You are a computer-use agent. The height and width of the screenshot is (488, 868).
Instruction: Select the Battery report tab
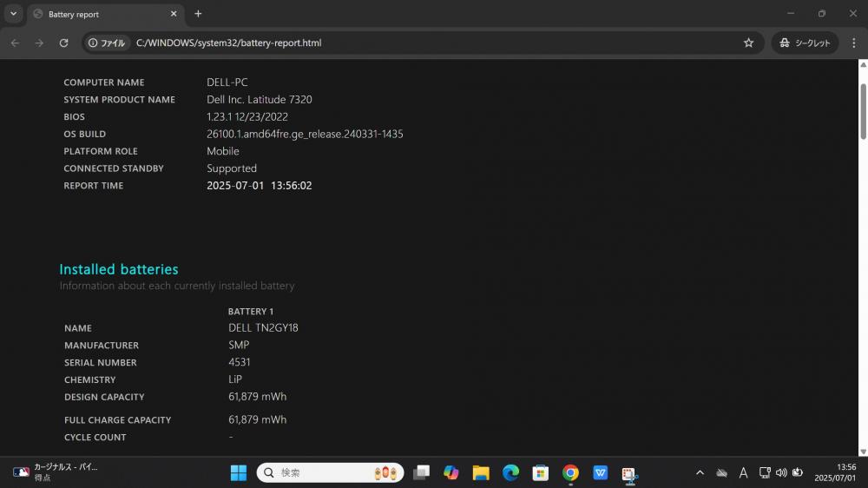(x=105, y=15)
